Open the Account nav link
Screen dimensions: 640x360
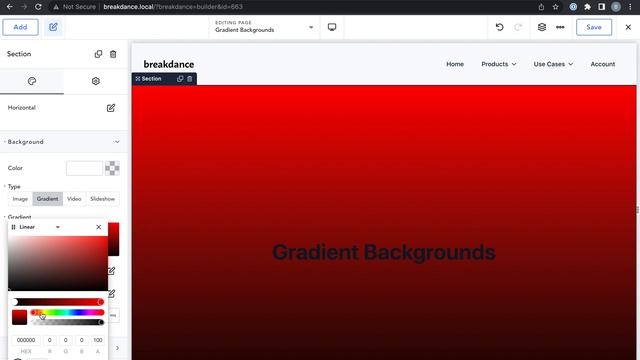tap(603, 64)
